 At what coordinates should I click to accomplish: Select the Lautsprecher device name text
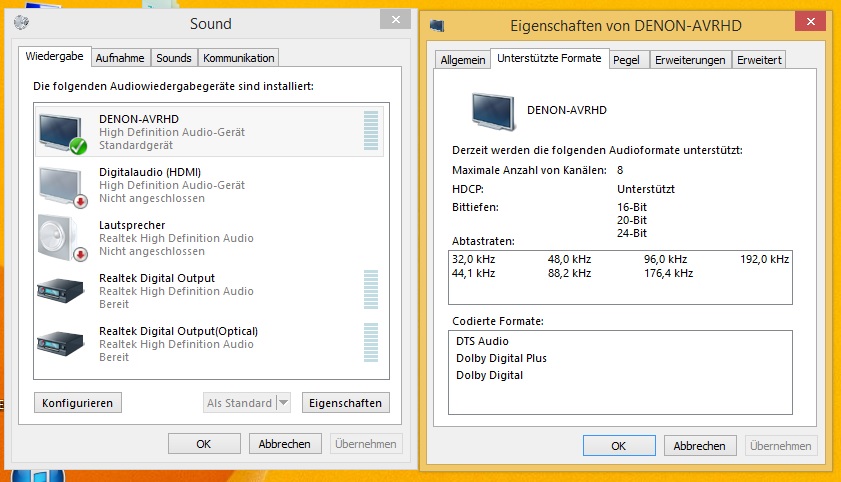point(132,225)
